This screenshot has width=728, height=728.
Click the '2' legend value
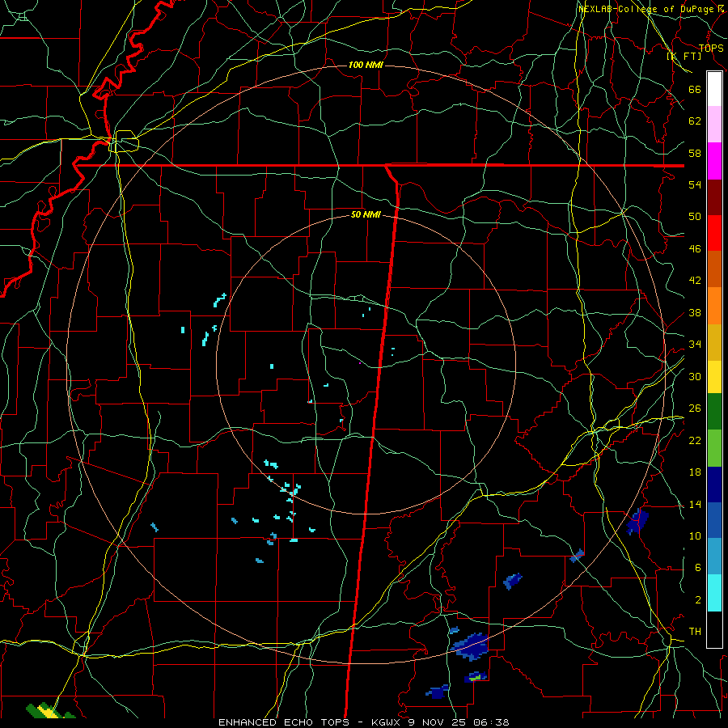pos(697,599)
